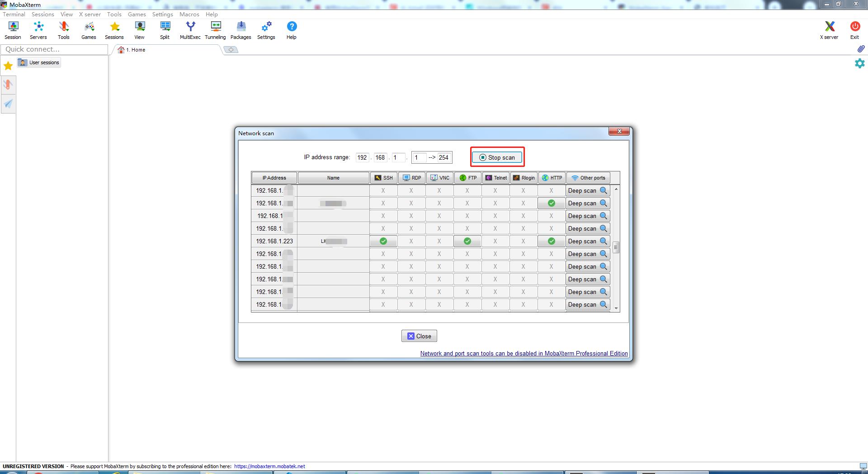Click the new tab plus button
868x474 pixels.
point(231,50)
